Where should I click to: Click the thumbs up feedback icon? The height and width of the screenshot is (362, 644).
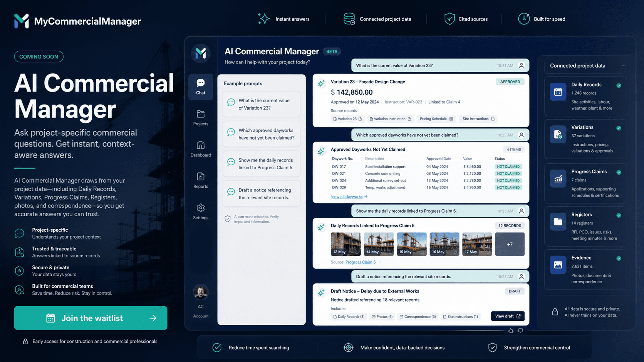click(x=511, y=331)
